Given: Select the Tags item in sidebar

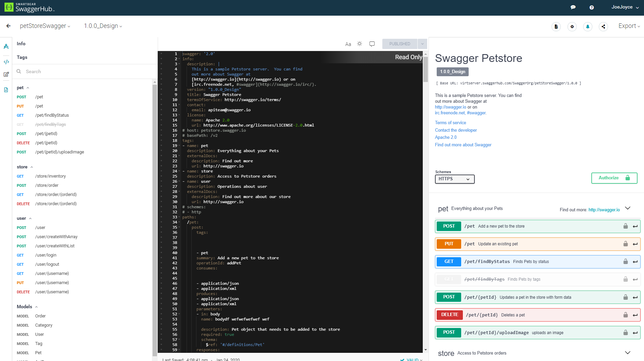Looking at the screenshot, I should tap(22, 57).
